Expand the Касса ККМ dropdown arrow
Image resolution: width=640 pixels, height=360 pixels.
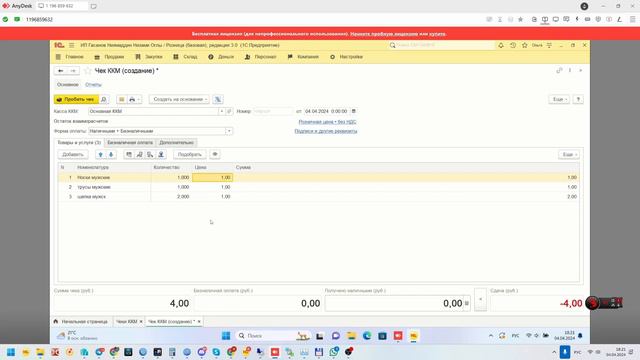point(222,111)
